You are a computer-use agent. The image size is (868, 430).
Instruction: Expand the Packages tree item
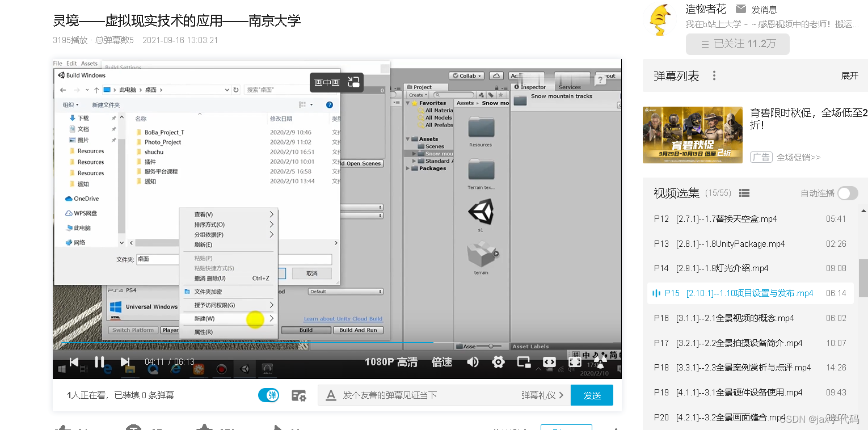[408, 168]
